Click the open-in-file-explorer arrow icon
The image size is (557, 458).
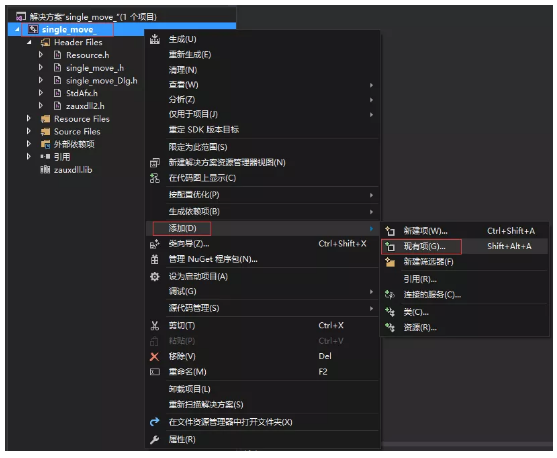coord(155,422)
